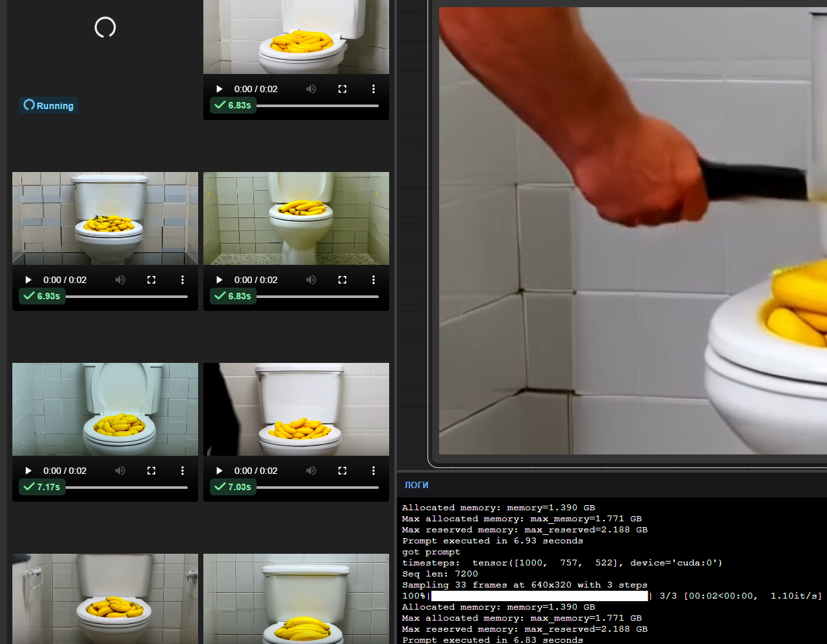Click the ЛОГИ panel header
Image resolution: width=827 pixels, height=644 pixels.
pos(416,485)
